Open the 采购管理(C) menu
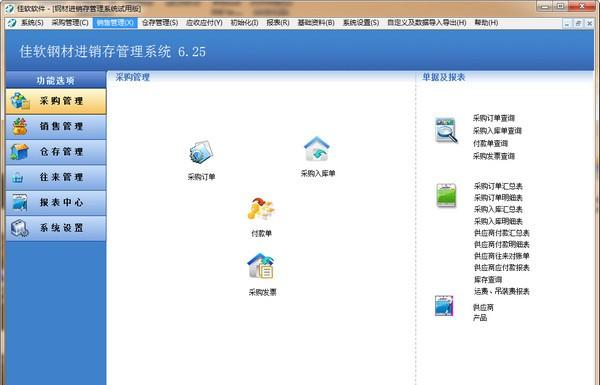This screenshot has width=600, height=385. (70, 23)
